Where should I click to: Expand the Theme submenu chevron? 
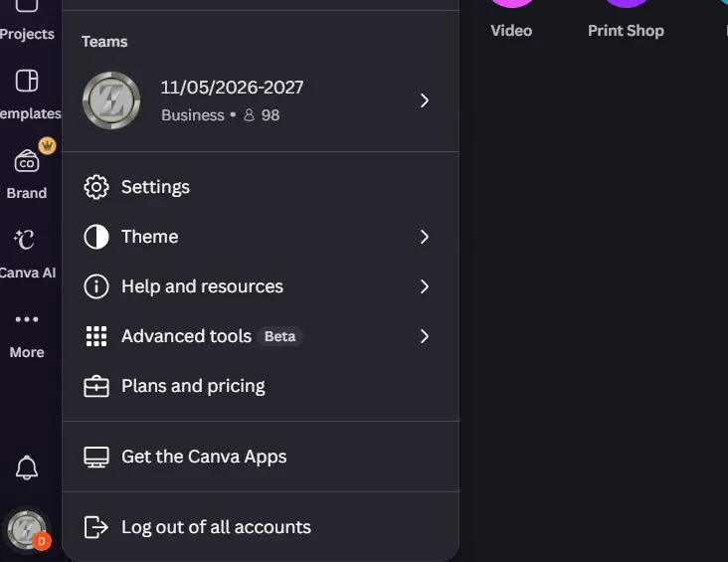pos(425,237)
